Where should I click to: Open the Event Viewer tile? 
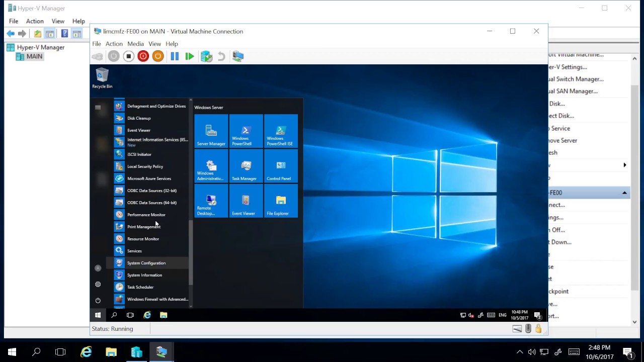coord(246,201)
